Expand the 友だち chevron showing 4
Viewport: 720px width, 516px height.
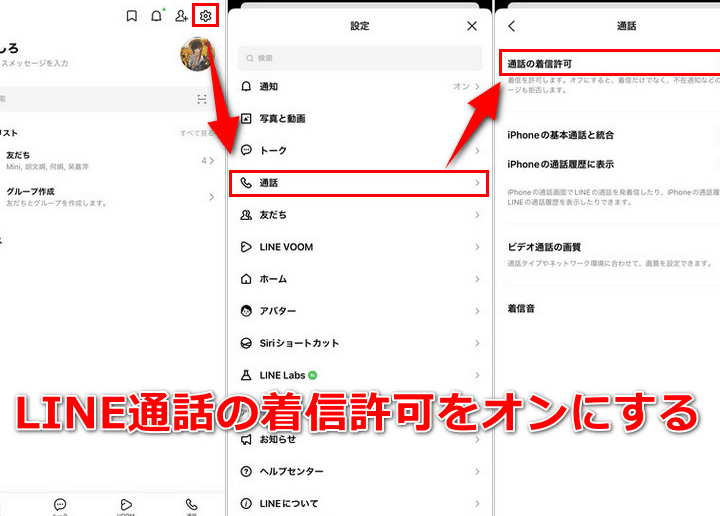[211, 160]
